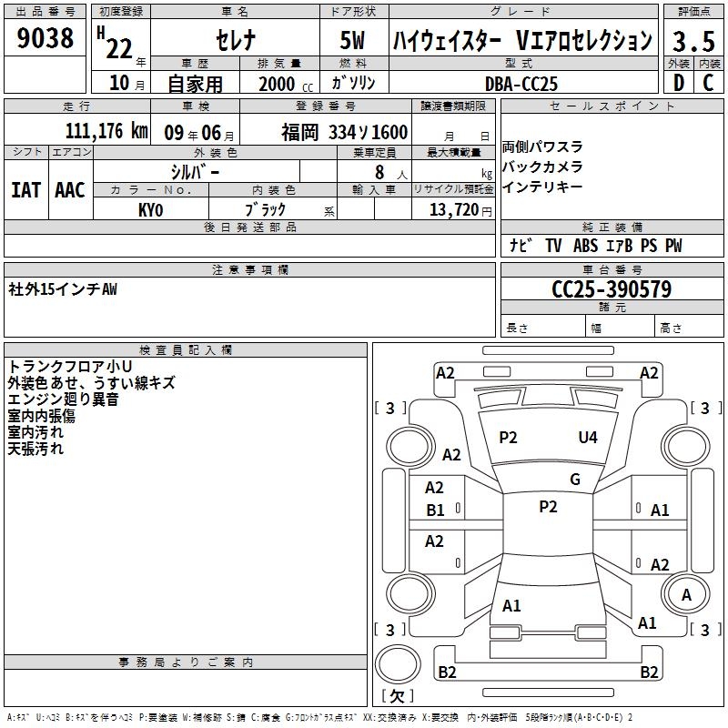The width and height of the screenshot is (728, 728).
Task: Click shift type IAT
Action: coord(26,190)
